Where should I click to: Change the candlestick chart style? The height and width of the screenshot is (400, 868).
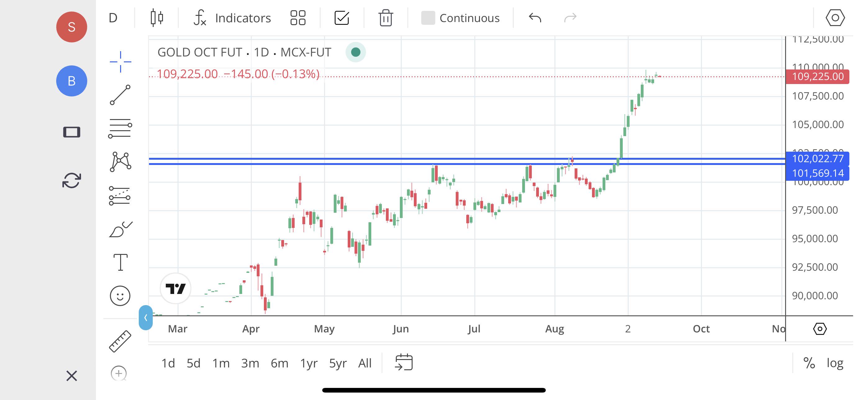pos(157,18)
